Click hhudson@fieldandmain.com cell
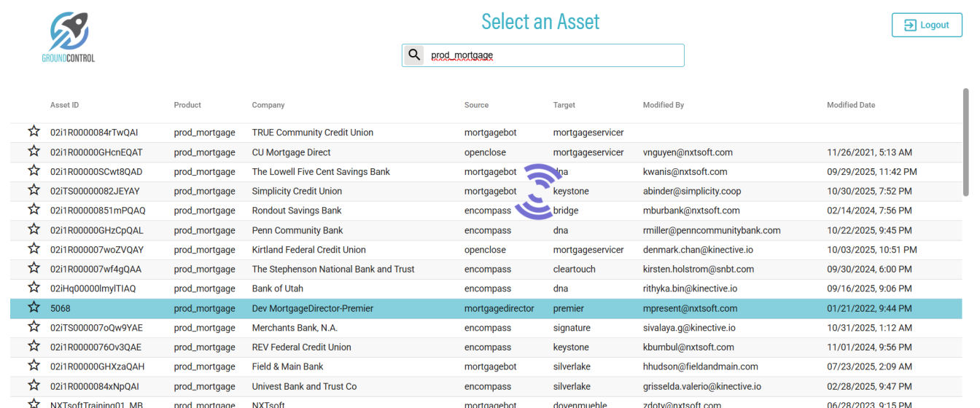The width and height of the screenshot is (980, 408). [x=701, y=366]
